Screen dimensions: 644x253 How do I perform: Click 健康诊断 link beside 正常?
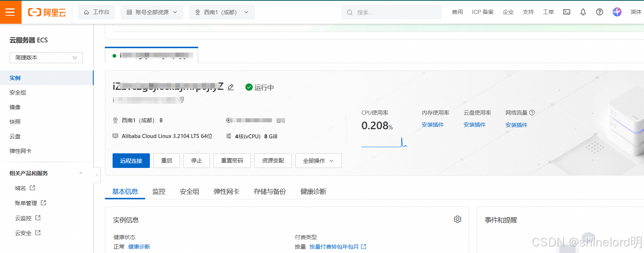[139, 247]
